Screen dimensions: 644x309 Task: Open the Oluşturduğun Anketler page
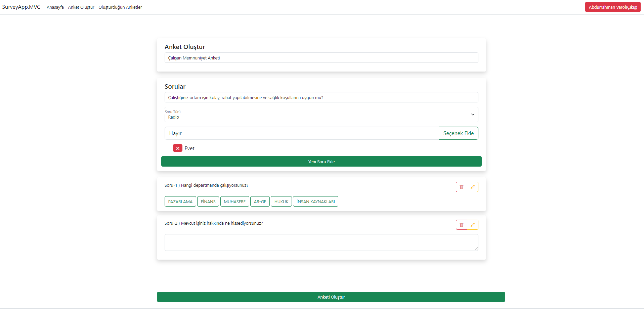coord(120,7)
